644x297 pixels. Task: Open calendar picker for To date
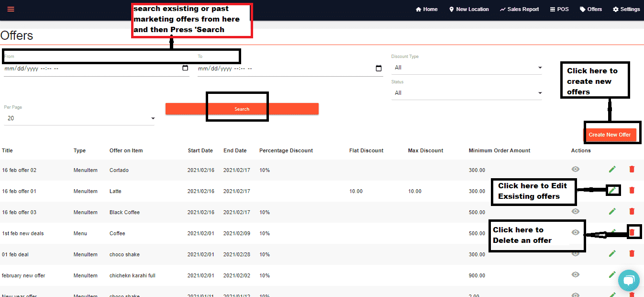click(379, 68)
